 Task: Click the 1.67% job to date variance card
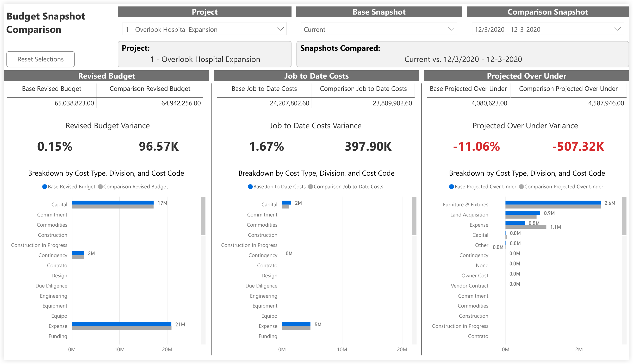click(x=266, y=146)
